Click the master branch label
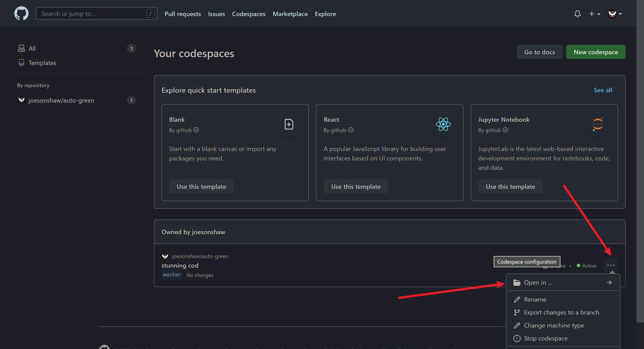The width and height of the screenshot is (644, 349). [172, 275]
